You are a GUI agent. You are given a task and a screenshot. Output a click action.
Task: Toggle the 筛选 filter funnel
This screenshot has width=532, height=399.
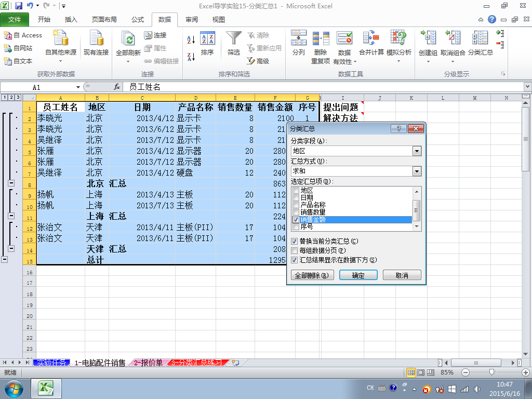(x=234, y=43)
